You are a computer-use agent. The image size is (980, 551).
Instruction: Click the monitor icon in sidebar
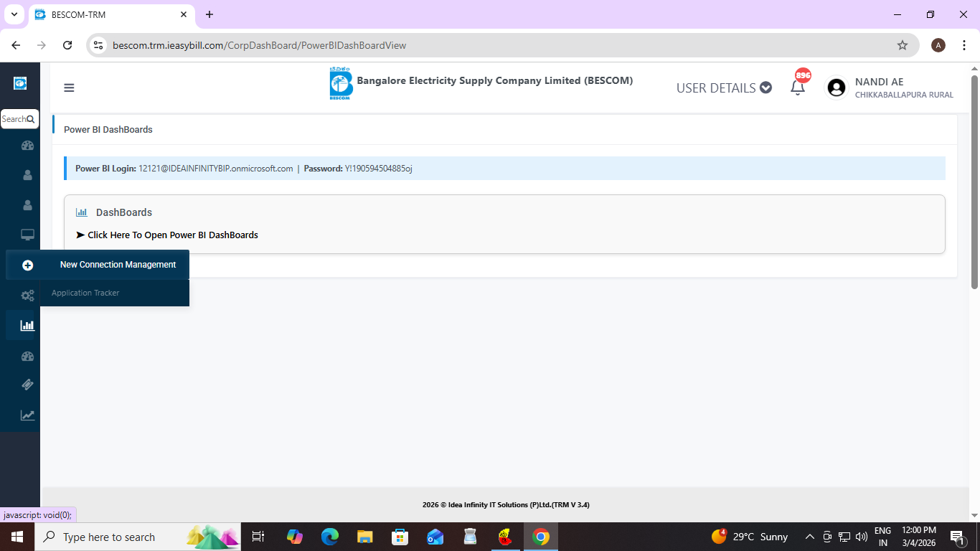[27, 235]
